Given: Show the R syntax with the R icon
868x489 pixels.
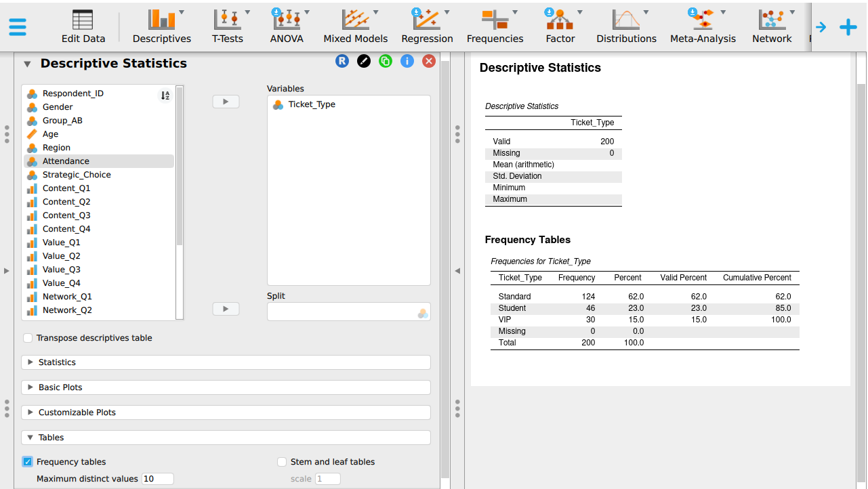Looking at the screenshot, I should pos(342,61).
